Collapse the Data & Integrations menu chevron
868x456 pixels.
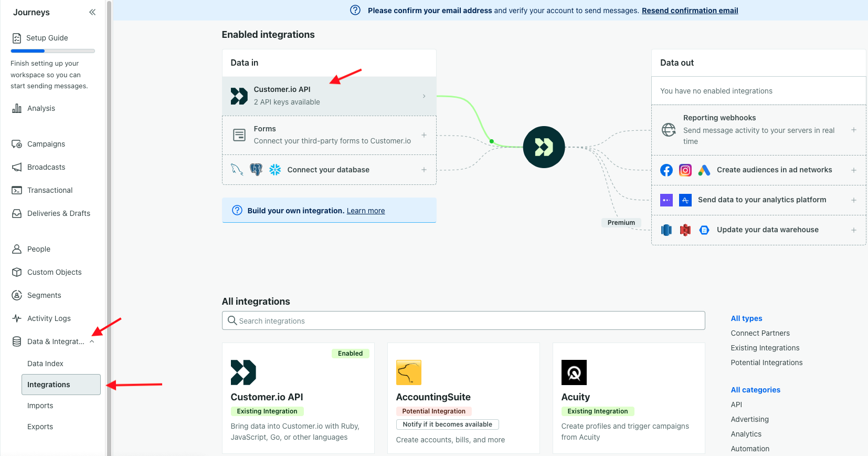point(92,341)
